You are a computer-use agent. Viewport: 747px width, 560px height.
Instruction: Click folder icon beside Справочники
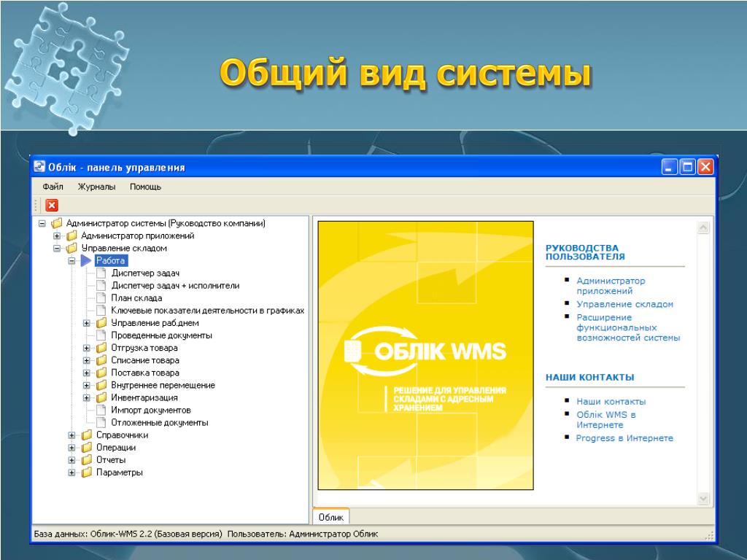tap(86, 435)
